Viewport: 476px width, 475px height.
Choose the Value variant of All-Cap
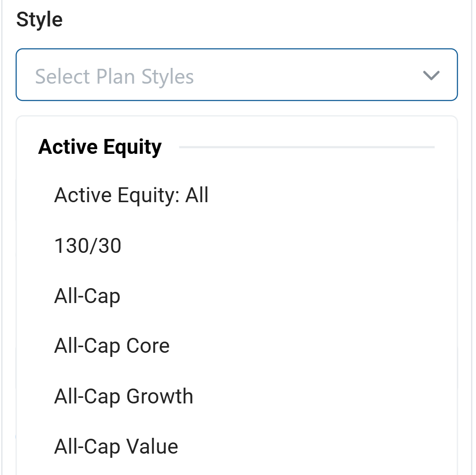click(x=116, y=447)
